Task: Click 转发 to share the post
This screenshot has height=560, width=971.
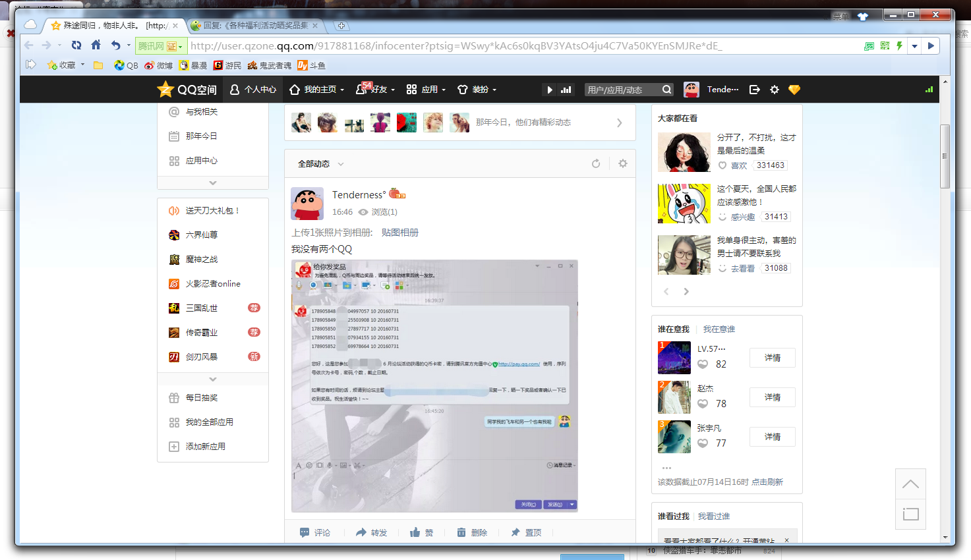Action: click(372, 532)
